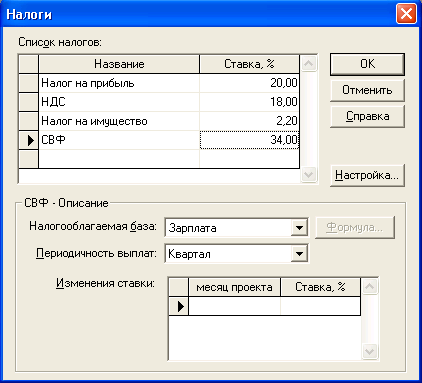Click the row selector for Налог на прибыль
The height and width of the screenshot is (383, 422).
28,83
